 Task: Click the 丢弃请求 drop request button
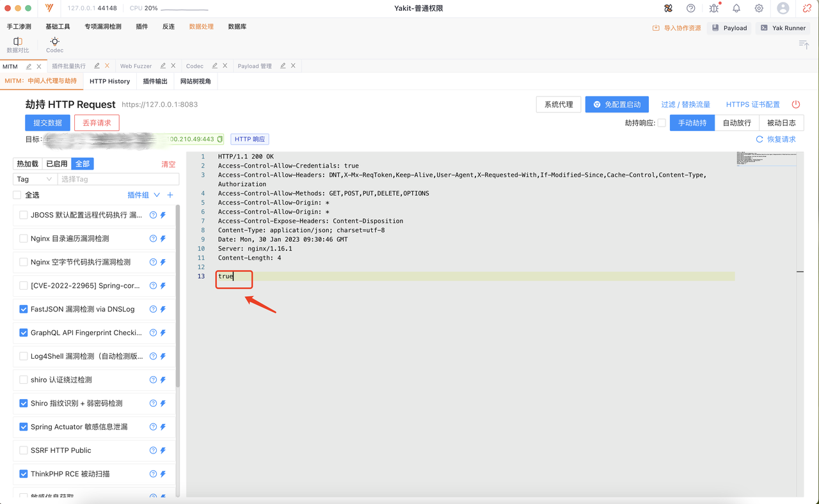click(x=97, y=123)
